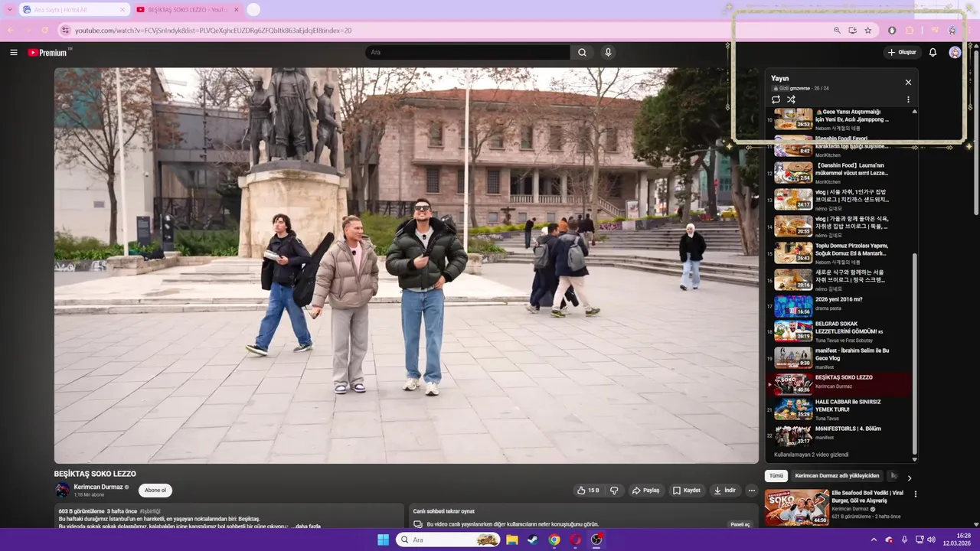Reload the page with browser refresh
Image resolution: width=980 pixels, height=551 pixels.
(x=44, y=30)
